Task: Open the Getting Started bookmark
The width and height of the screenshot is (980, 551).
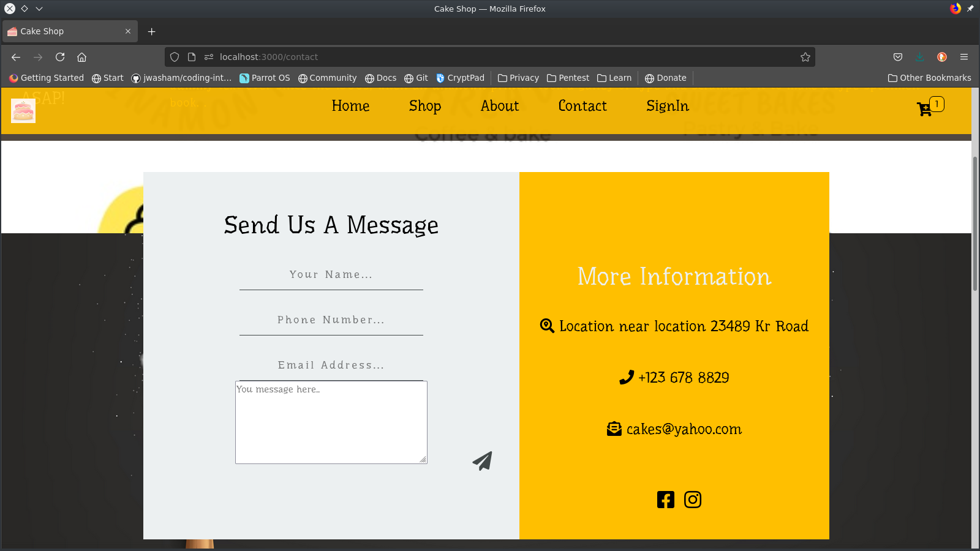Action: (46, 78)
